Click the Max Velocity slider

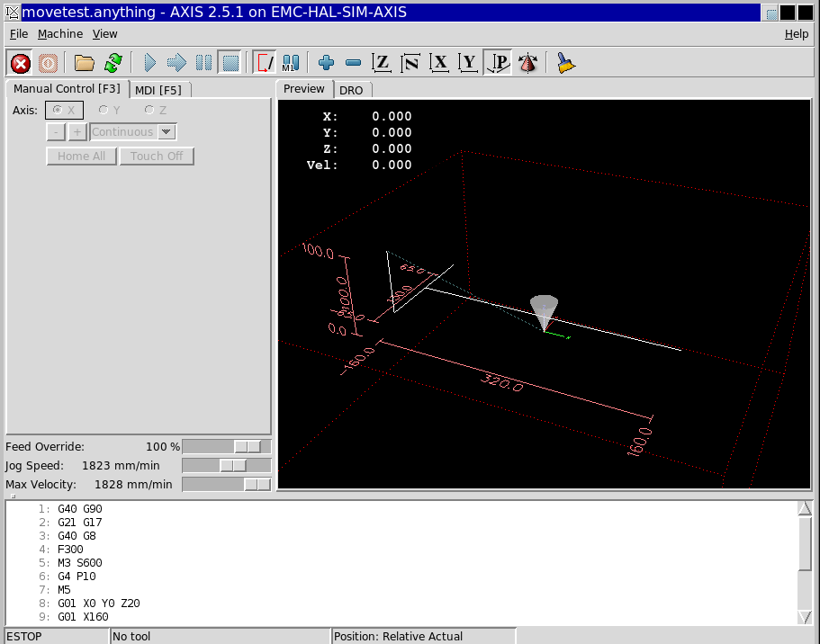tap(227, 485)
